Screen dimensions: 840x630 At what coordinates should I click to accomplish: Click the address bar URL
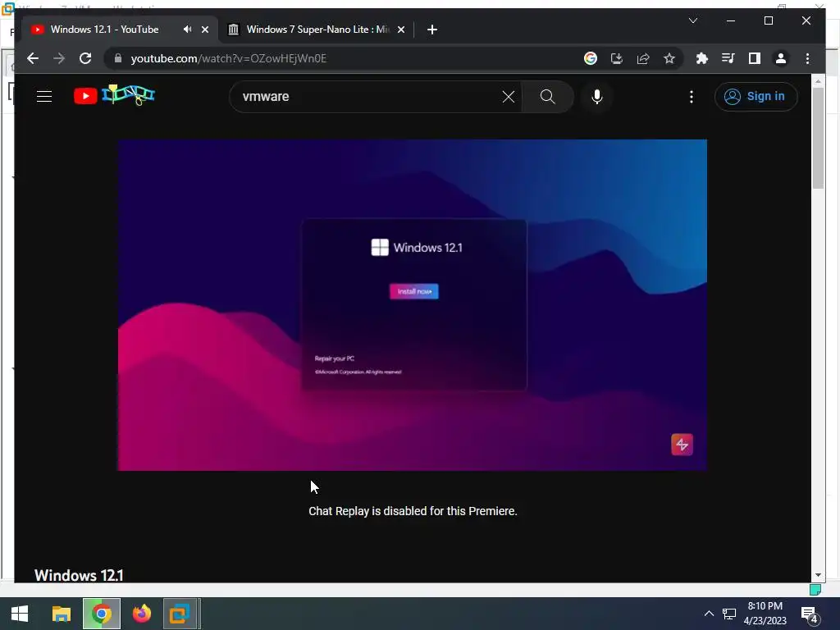point(228,58)
